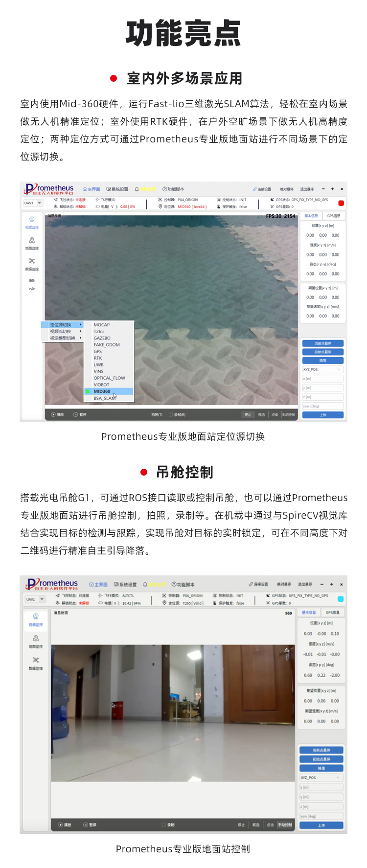Click 播放 play icon in lower screenshot
The image size is (367, 868).
61,824
